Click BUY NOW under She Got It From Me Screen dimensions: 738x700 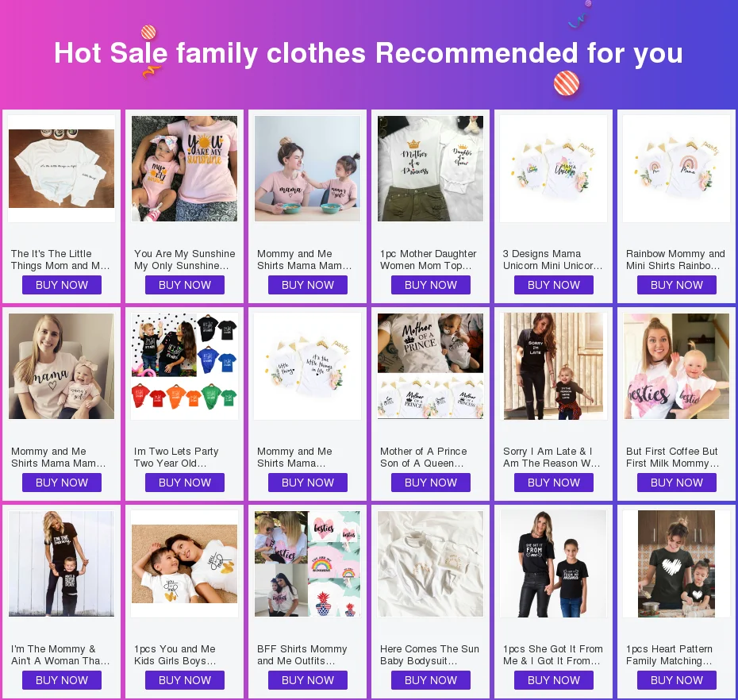(554, 681)
